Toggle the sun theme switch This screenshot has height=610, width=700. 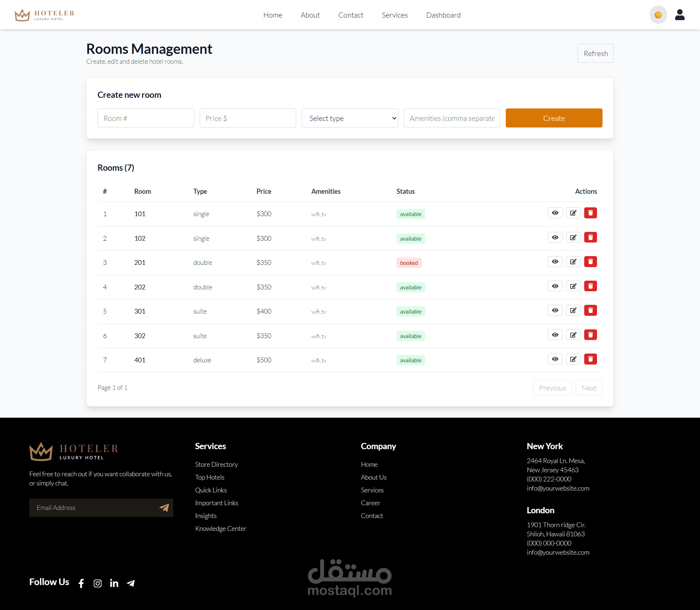pos(658,15)
